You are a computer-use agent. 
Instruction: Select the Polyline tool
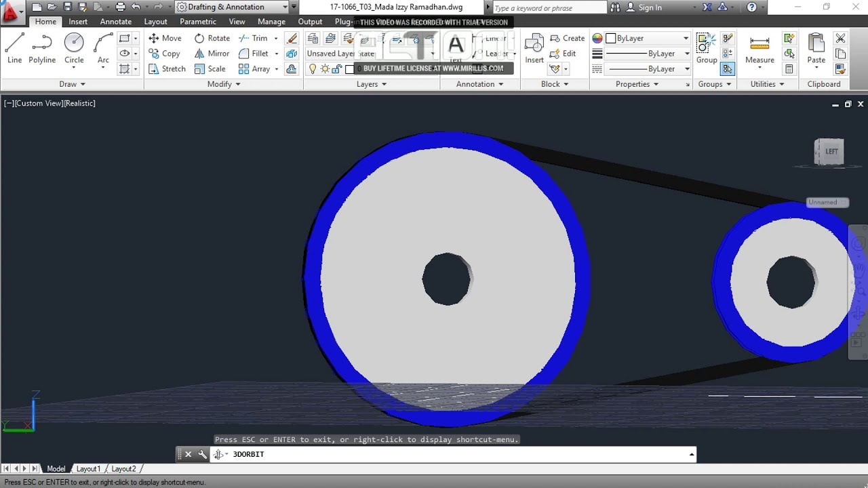pos(42,49)
